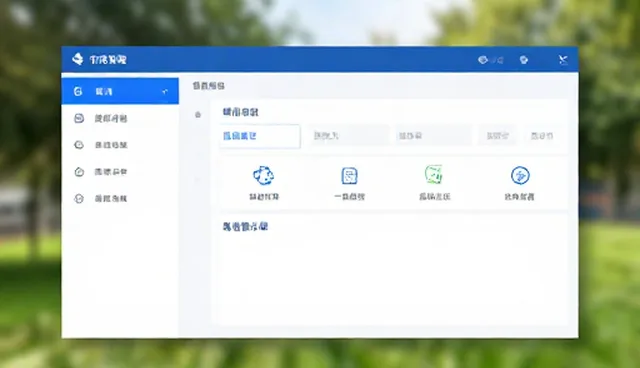This screenshot has width=640, height=368.
Task: Click the eye icon in the blue title bar
Action: [x=483, y=60]
